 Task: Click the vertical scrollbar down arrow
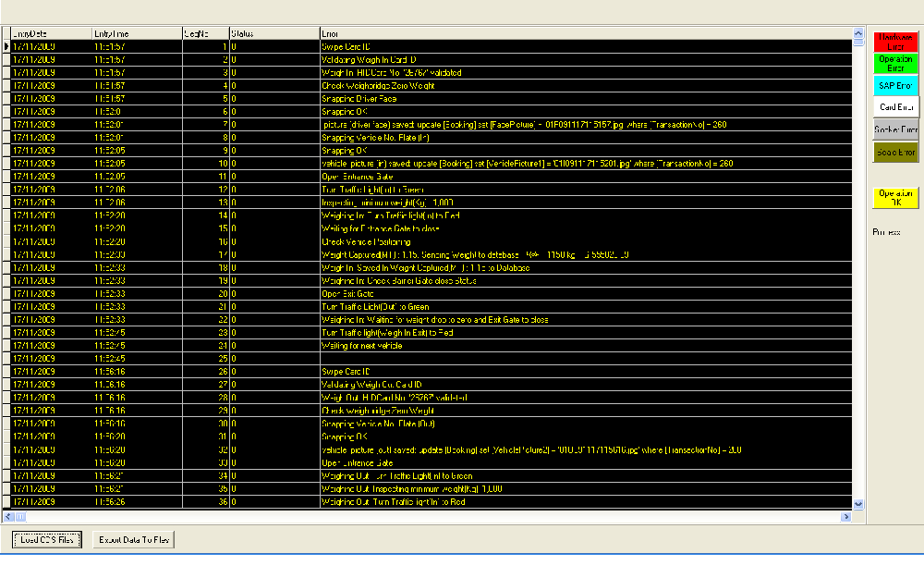pyautogui.click(x=858, y=504)
